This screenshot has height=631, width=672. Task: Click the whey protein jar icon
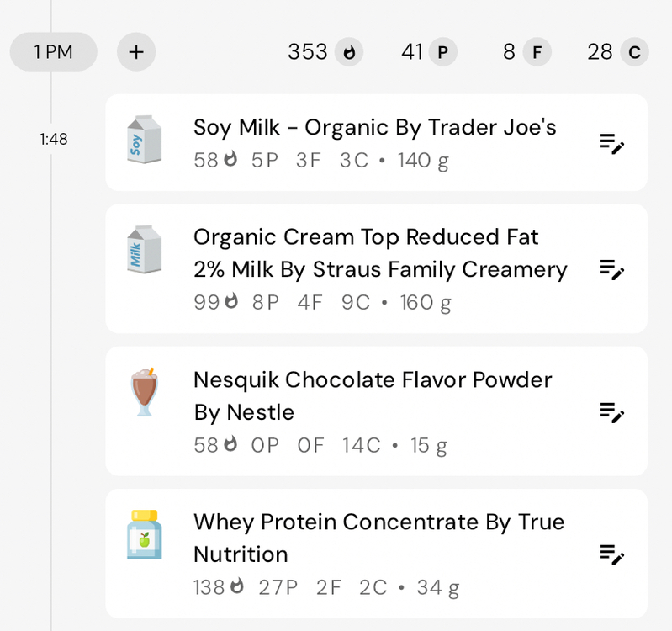144,534
